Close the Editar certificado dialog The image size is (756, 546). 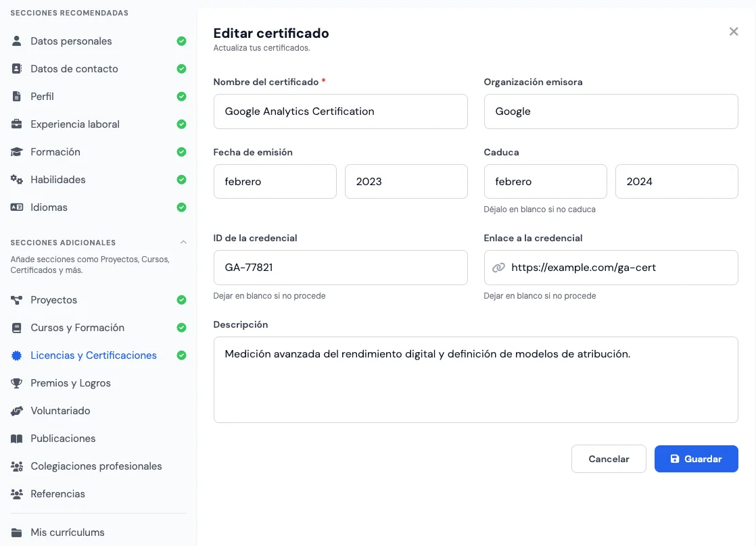[733, 31]
